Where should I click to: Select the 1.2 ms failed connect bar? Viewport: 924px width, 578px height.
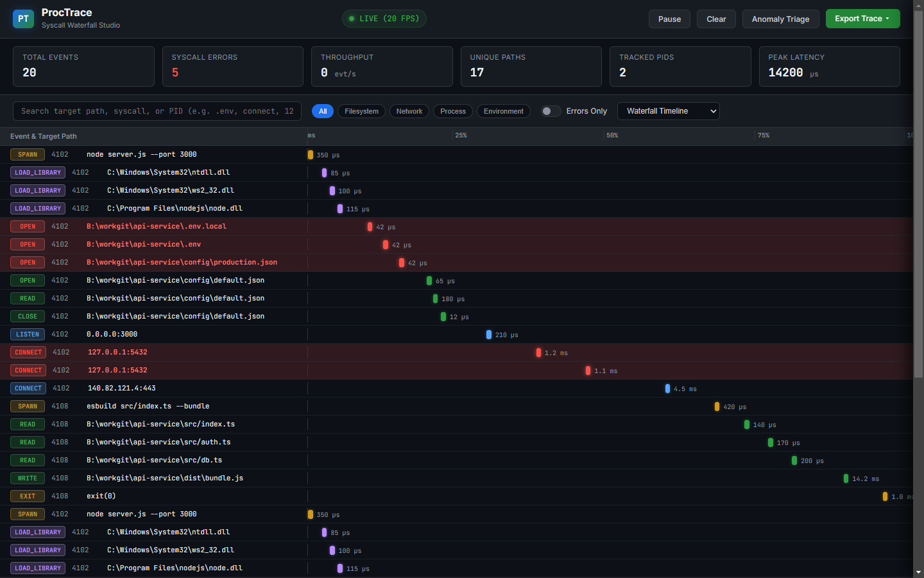coord(538,353)
